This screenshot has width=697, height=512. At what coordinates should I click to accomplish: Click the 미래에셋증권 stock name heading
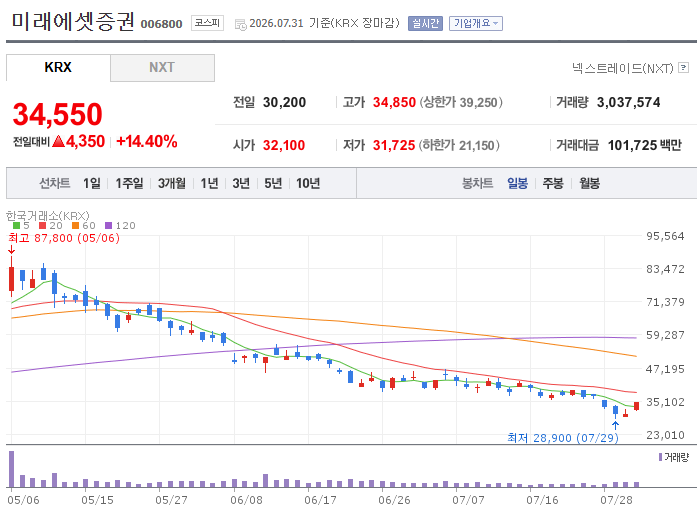(x=72, y=22)
